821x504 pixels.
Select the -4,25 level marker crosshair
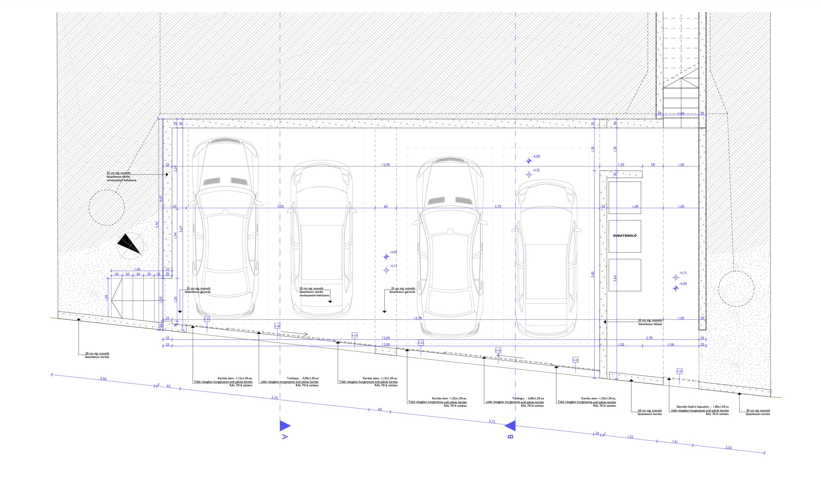(529, 174)
